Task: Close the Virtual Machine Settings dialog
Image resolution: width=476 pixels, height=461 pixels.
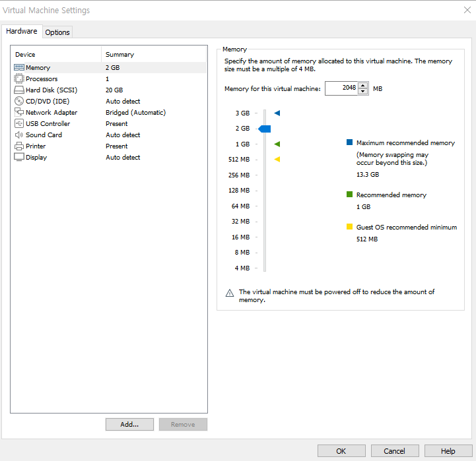Action: coord(467,10)
